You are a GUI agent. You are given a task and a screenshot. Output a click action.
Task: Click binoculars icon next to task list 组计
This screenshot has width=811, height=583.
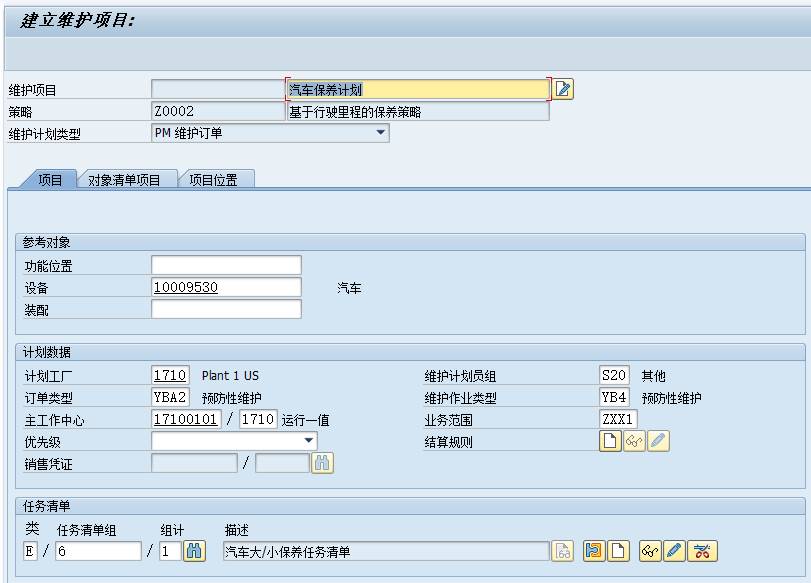[x=194, y=551]
